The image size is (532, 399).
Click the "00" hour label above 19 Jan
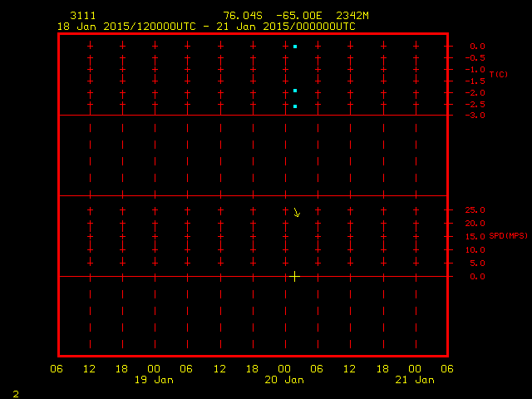154,369
